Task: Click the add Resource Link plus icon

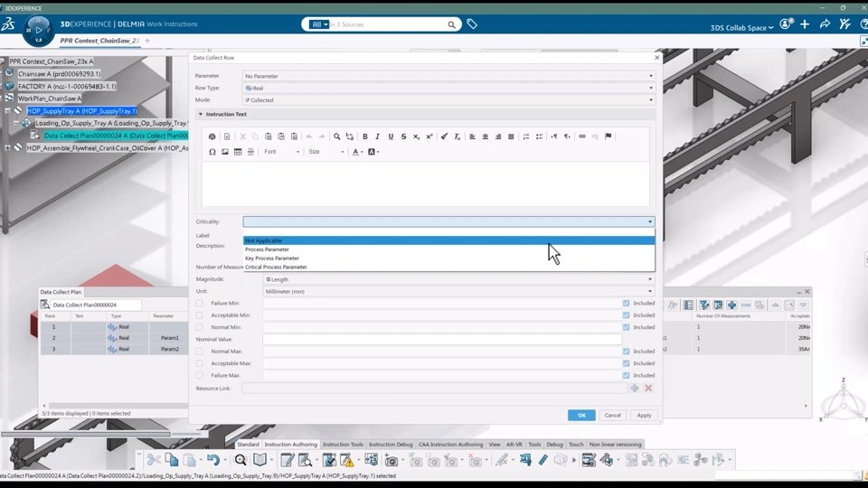Action: pyautogui.click(x=635, y=389)
